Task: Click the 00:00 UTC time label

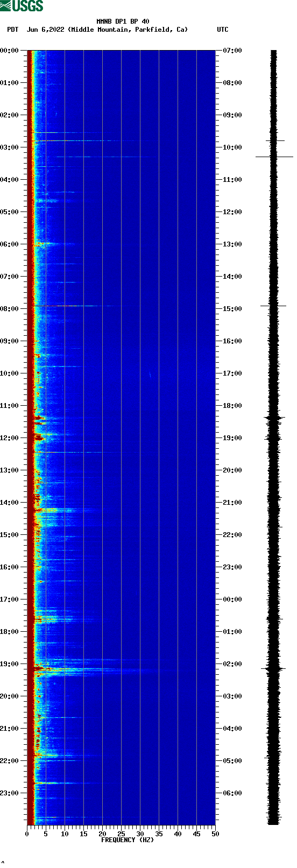Action: (232, 599)
